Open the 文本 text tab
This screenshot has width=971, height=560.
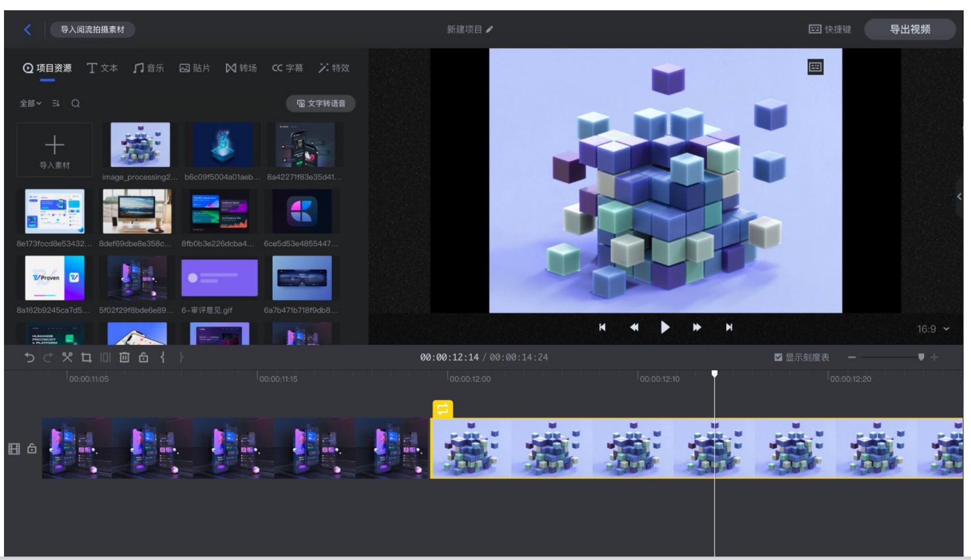tap(102, 68)
